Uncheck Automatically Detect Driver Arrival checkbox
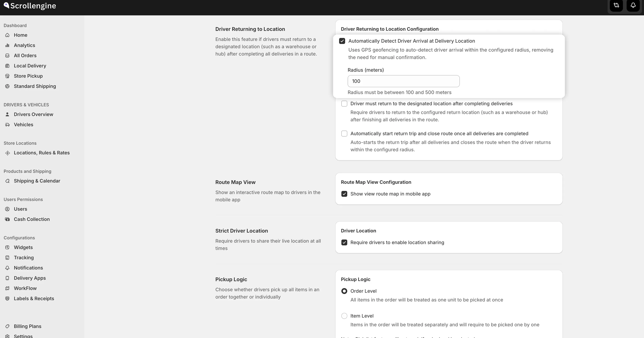 pos(342,41)
